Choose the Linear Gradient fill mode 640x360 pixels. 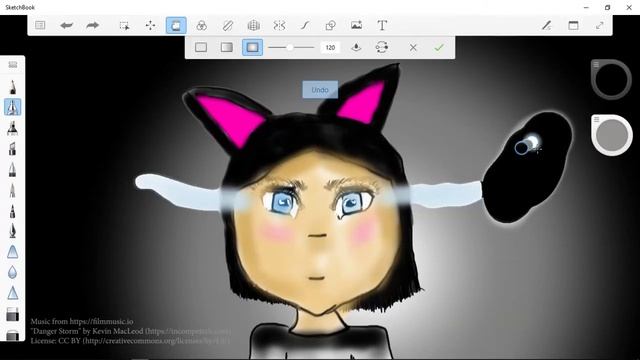tap(227, 47)
